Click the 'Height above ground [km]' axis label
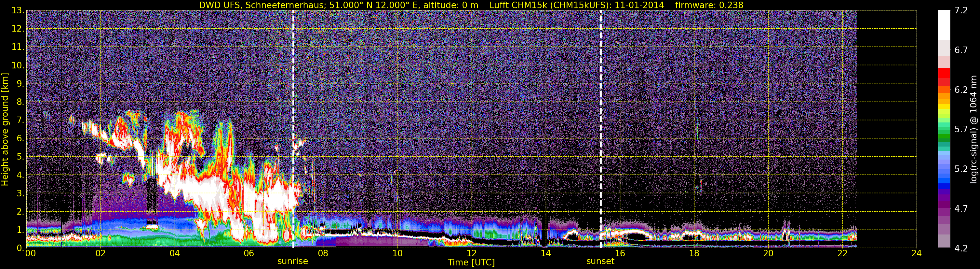980x269 pixels. point(5,129)
